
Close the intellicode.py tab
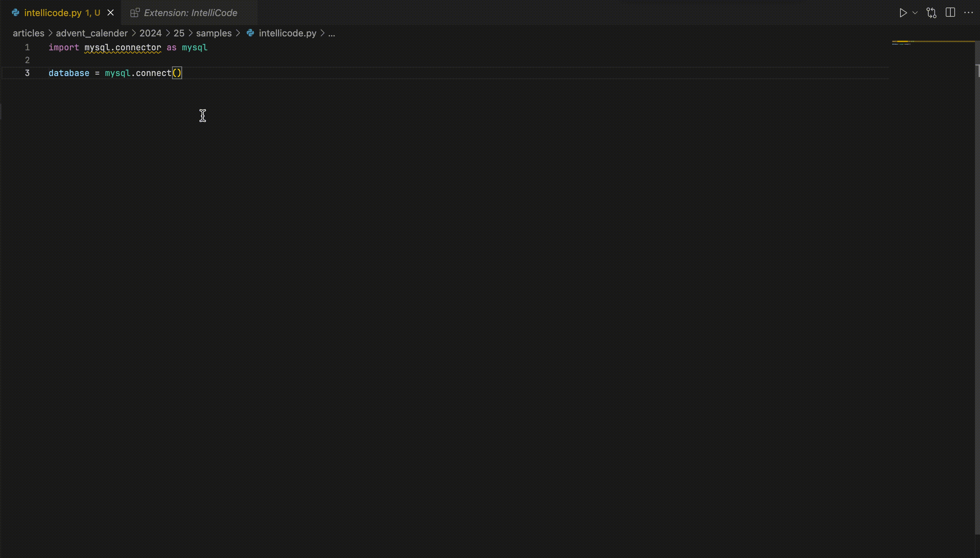click(x=110, y=12)
